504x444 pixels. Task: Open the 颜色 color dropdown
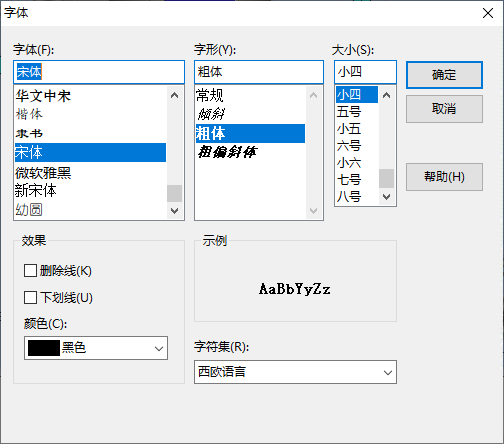(96, 348)
